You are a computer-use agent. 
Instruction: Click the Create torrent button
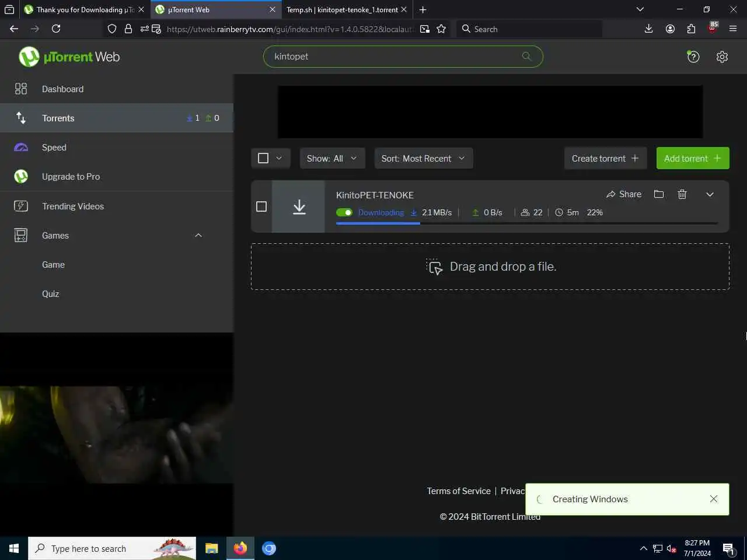tap(605, 158)
